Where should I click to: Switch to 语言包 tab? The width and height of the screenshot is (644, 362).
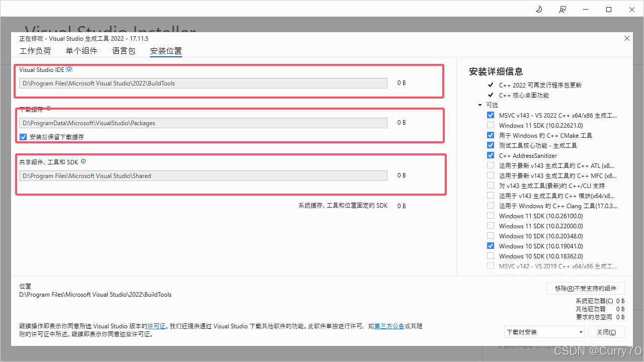[124, 51]
